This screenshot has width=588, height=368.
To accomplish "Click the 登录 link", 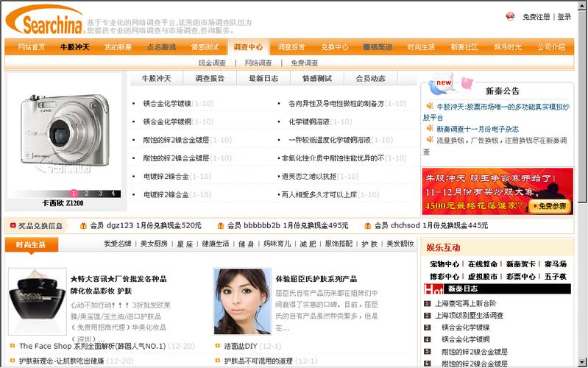I will (564, 17).
